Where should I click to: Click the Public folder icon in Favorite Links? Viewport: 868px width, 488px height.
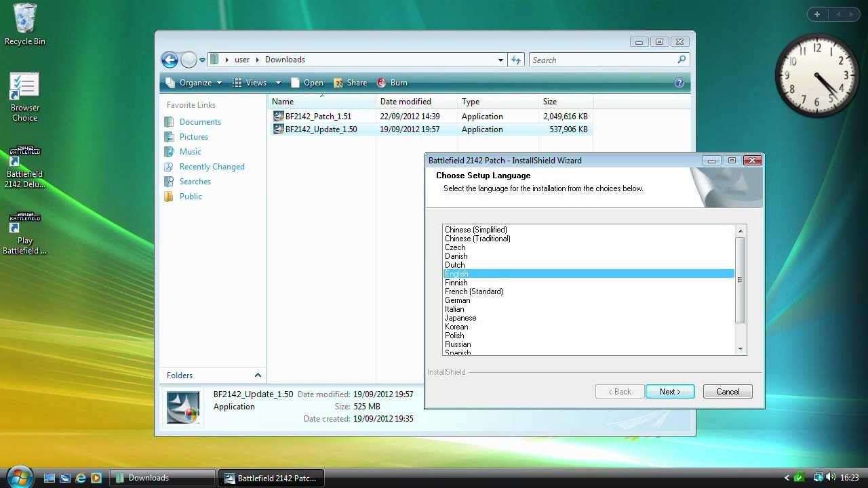click(x=169, y=197)
